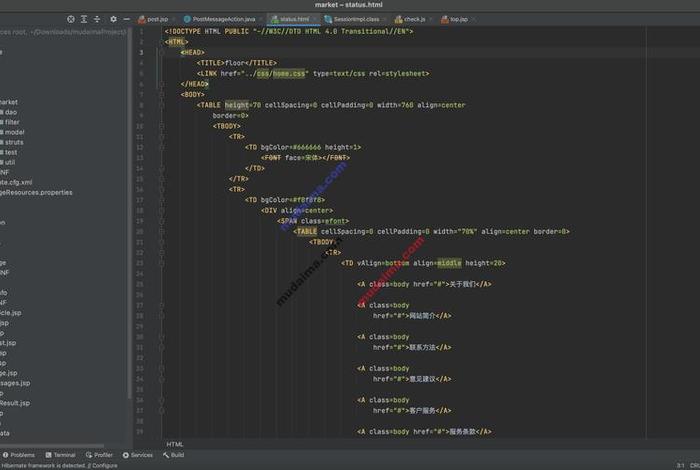
Task: Click the project panel vertical scrollbar
Action: point(129,214)
